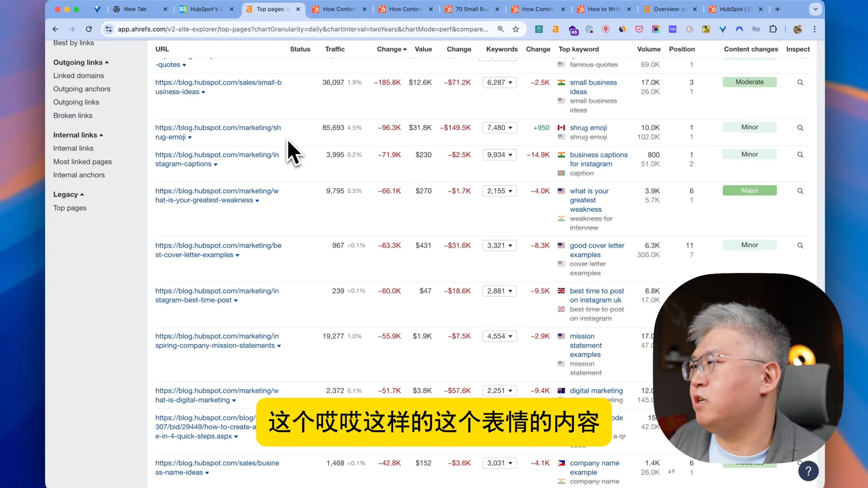This screenshot has height=488, width=868.
Task: Click the Moderate content changes badge
Action: [x=750, y=82]
